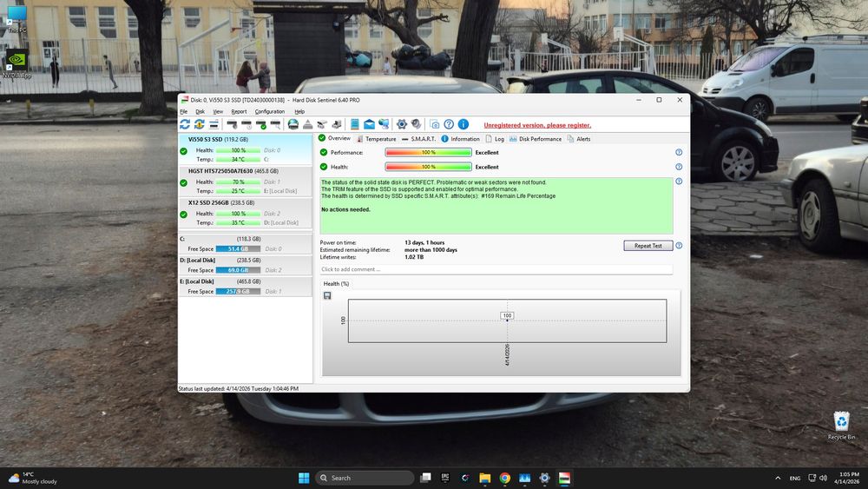Screen dimensions: 868x489
Task: Click the Task View taskbar icon
Action: 425,478
